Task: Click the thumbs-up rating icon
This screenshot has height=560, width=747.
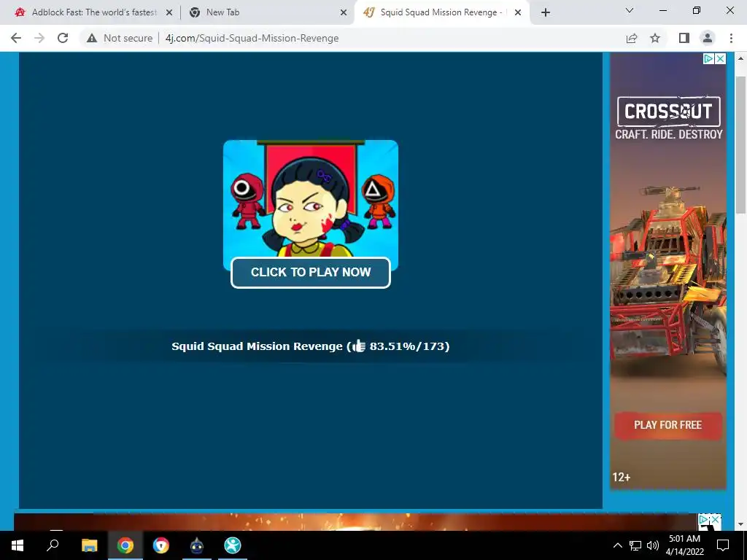Action: (358, 346)
